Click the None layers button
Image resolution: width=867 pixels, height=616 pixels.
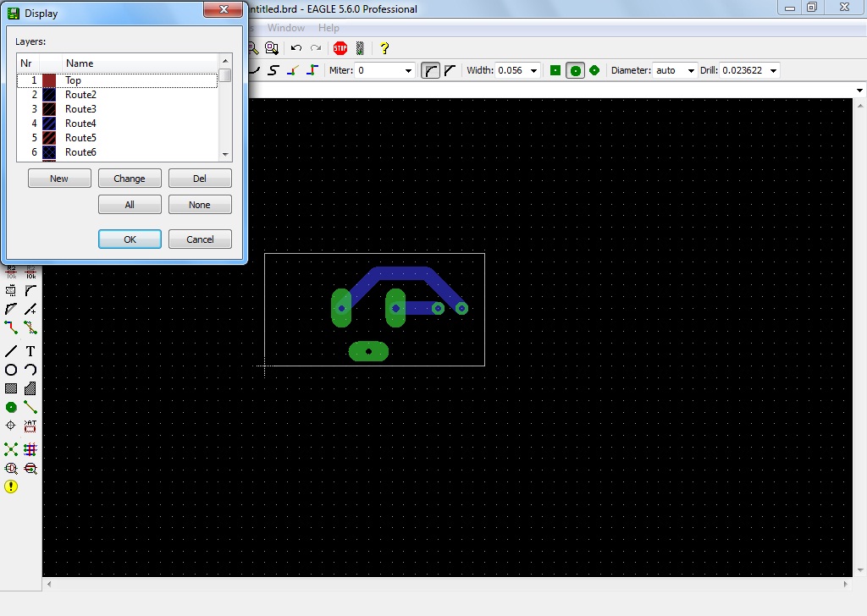pyautogui.click(x=200, y=205)
